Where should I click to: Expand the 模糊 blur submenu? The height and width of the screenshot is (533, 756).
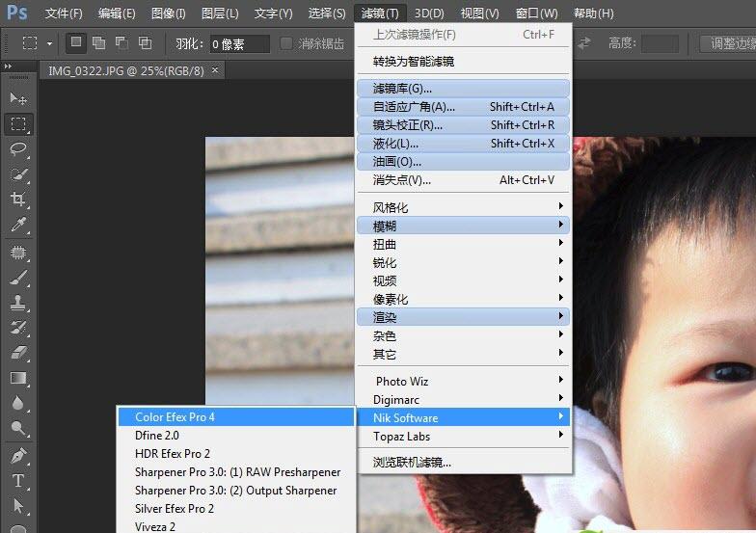click(463, 226)
